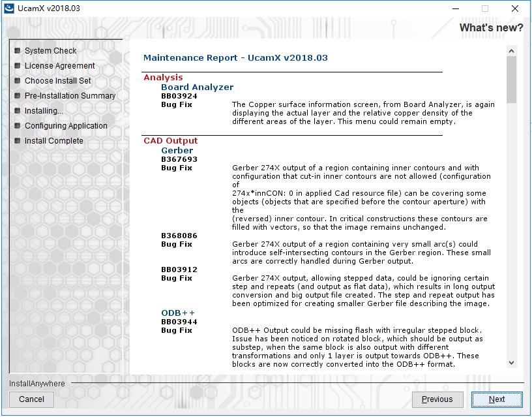
Task: Click the CAD Output section heading
Action: (x=171, y=140)
